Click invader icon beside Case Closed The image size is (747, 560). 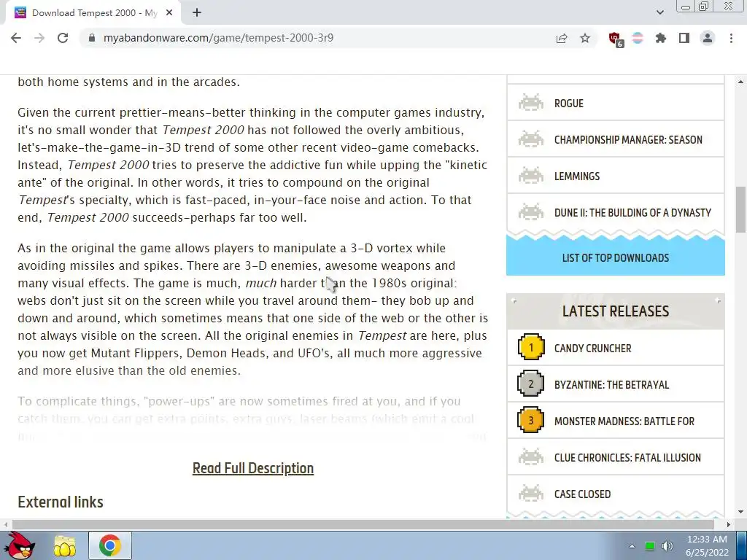click(531, 494)
